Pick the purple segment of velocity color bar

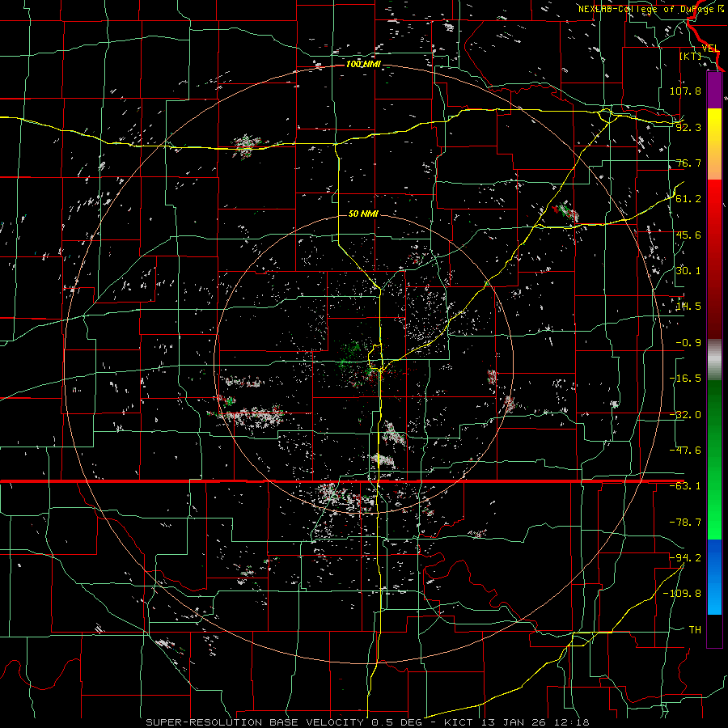tap(714, 90)
